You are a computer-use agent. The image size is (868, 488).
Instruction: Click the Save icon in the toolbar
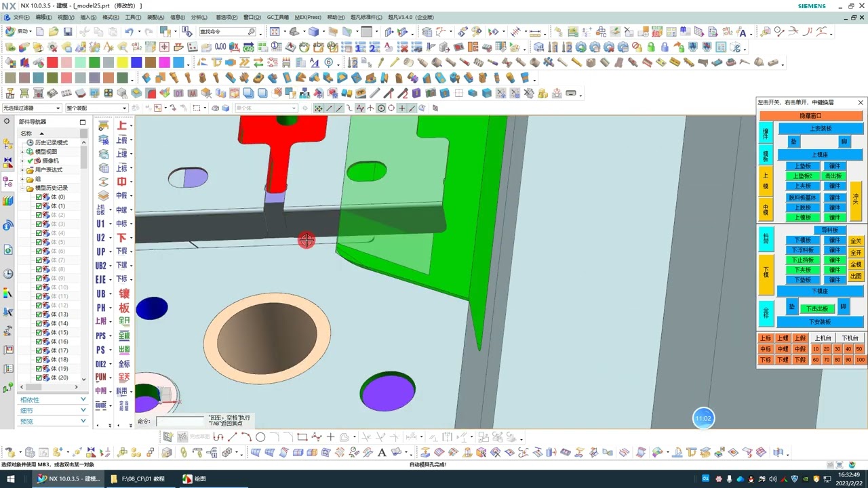point(68,32)
